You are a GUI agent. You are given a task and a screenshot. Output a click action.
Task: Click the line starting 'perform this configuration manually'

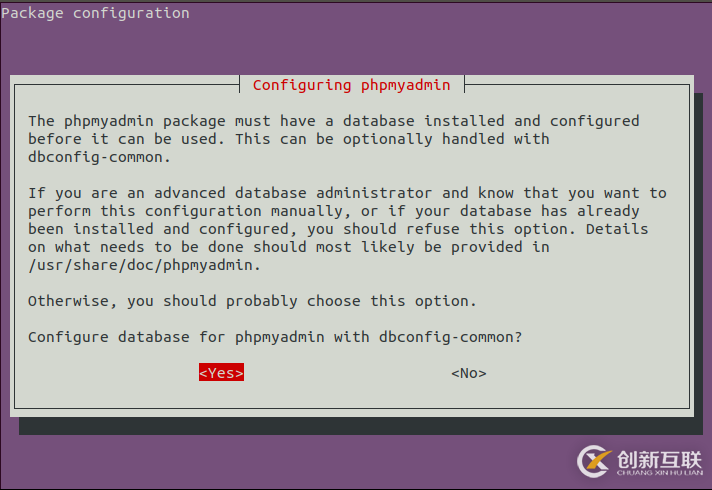pyautogui.click(x=334, y=211)
